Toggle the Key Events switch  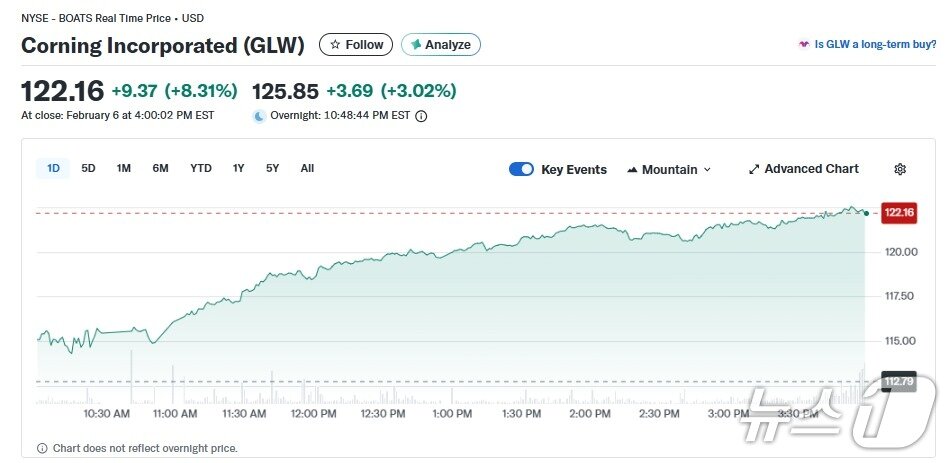tap(521, 169)
